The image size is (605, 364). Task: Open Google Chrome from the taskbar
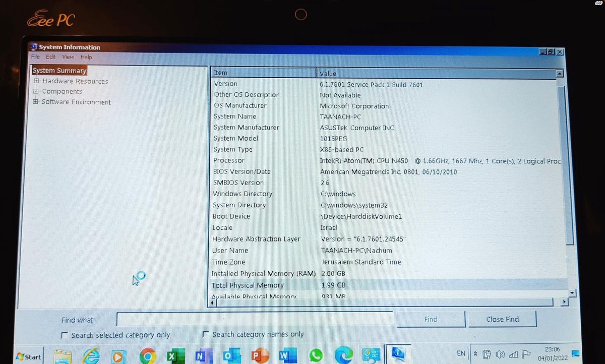click(147, 356)
